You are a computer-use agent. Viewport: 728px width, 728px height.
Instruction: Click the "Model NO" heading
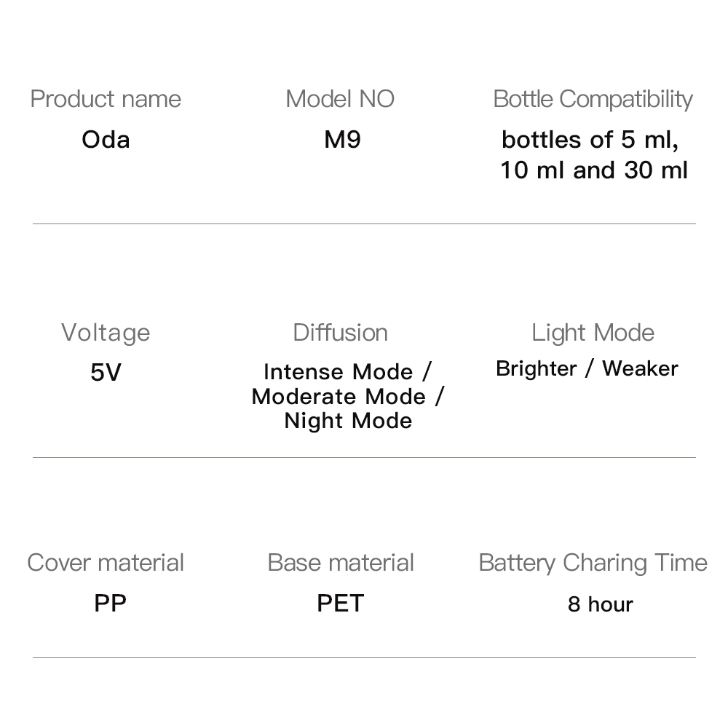coord(340,99)
